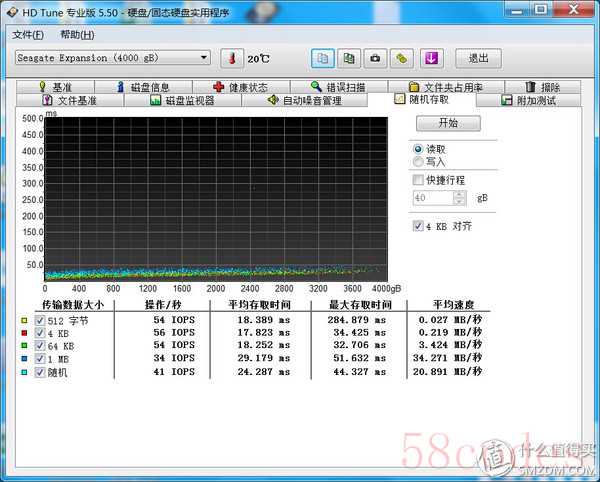Click the purple download arrow icon
This screenshot has height=482, width=600.
(x=430, y=58)
